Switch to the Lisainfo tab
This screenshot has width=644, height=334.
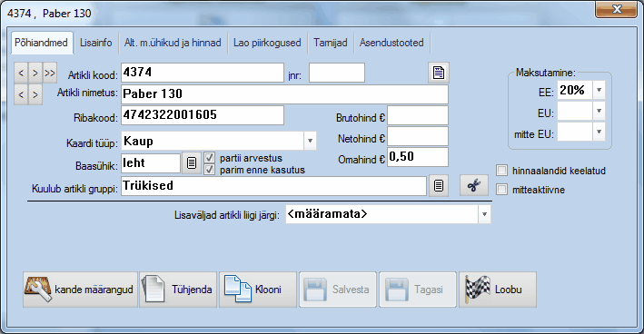tap(95, 43)
